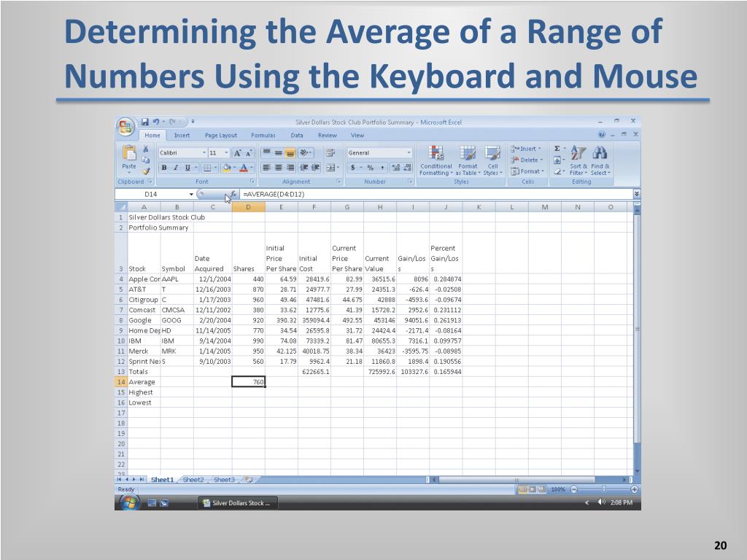Switch to Normal view in status bar
Screen dimensions: 747x560
[x=522, y=489]
